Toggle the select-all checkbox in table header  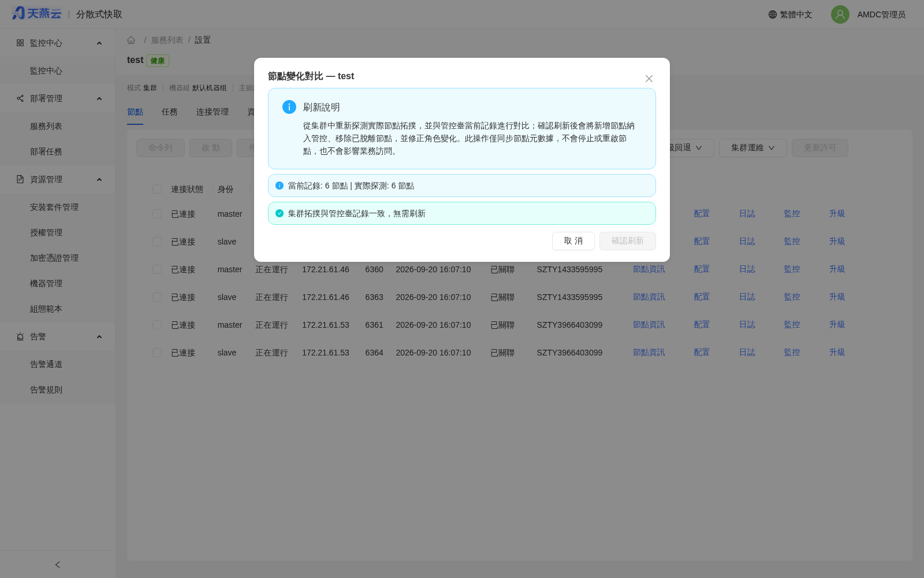point(157,189)
